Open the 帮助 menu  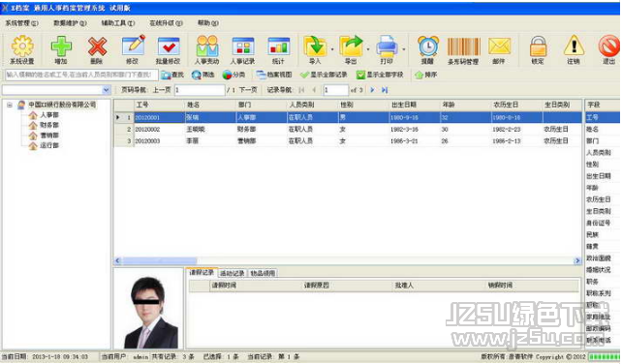(208, 23)
